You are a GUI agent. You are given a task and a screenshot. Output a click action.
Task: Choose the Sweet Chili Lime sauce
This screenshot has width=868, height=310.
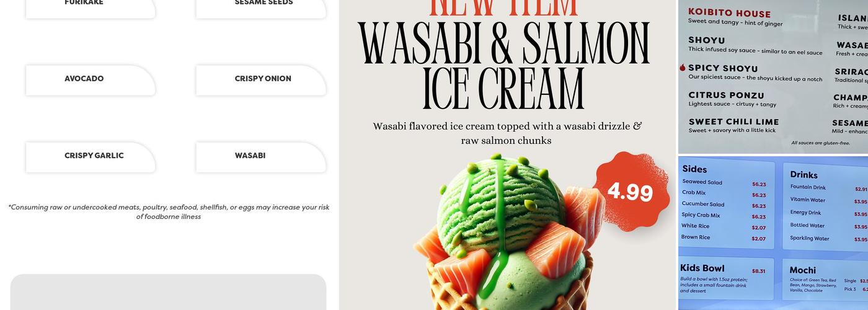pos(733,126)
